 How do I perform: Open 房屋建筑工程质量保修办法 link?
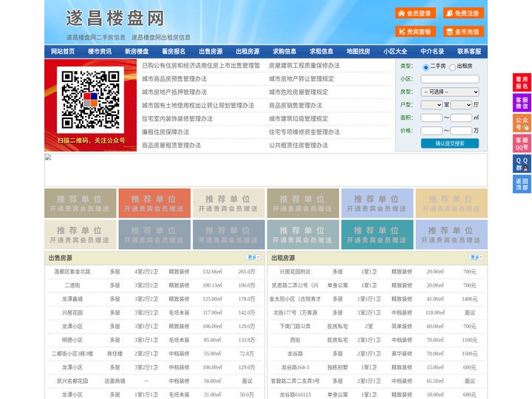304,66
